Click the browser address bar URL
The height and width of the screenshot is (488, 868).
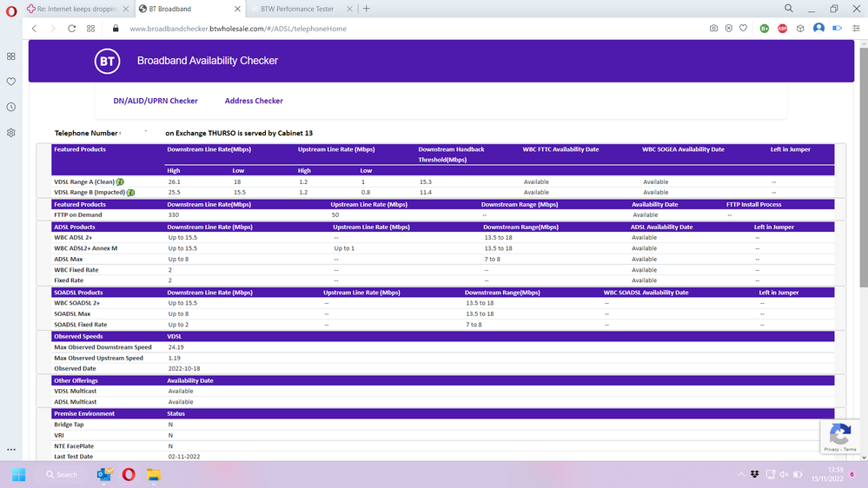point(238,28)
